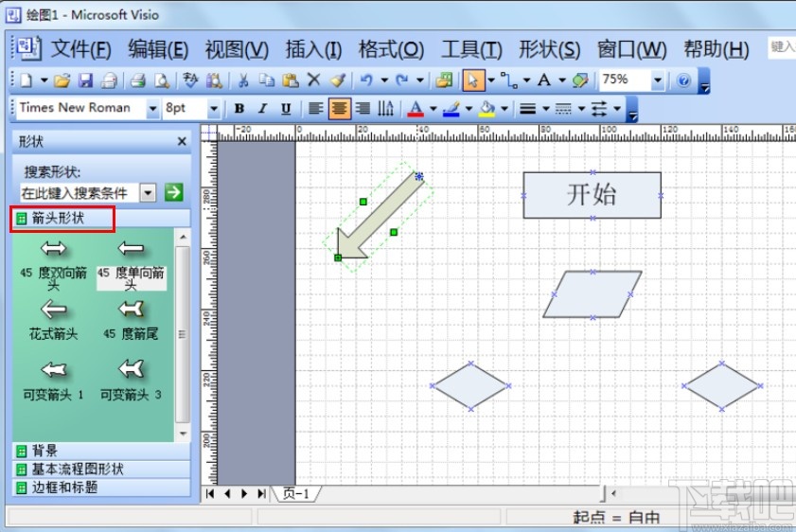Click the Help question mark icon
The height and width of the screenshot is (532, 796).
tap(683, 80)
